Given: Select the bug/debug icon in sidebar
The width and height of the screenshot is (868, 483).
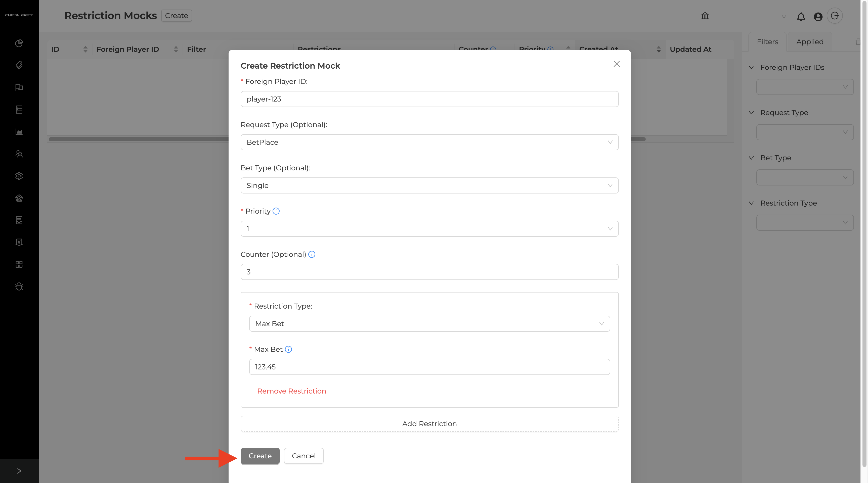Looking at the screenshot, I should click(19, 286).
